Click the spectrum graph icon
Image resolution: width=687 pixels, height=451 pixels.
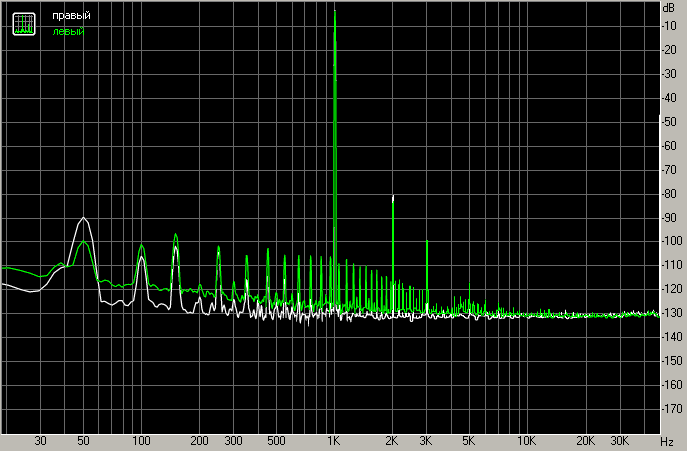(x=24, y=24)
